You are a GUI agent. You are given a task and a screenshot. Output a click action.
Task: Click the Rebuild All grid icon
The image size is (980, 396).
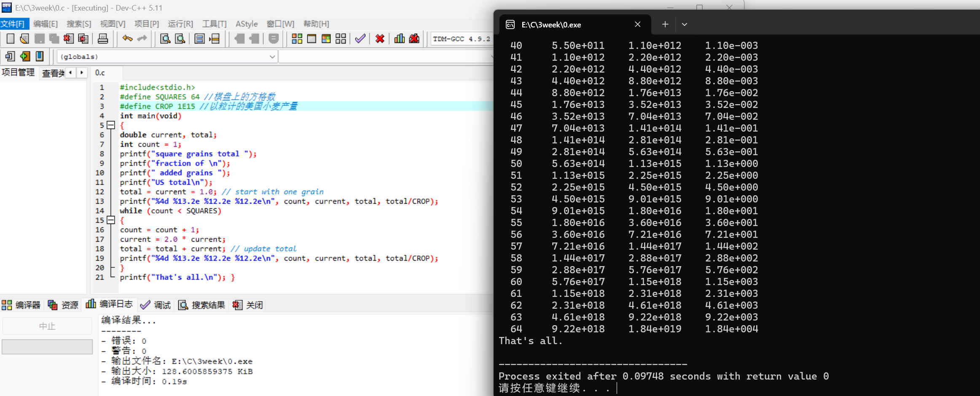coord(341,39)
